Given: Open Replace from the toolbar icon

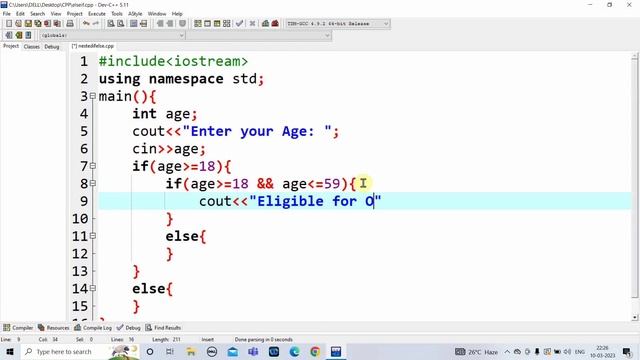Looking at the screenshot, I should [120, 24].
